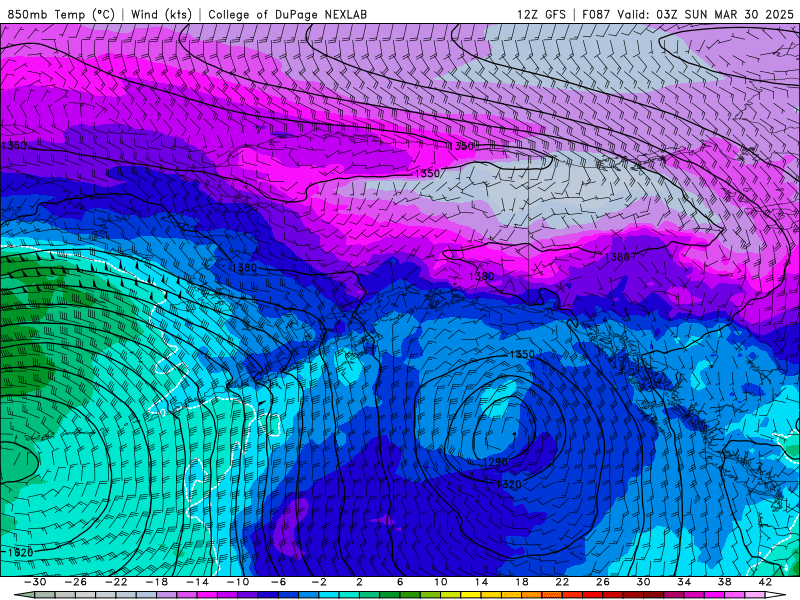Click the 6 color scale label
Viewport: 800px width, 600px height.
click(400, 582)
